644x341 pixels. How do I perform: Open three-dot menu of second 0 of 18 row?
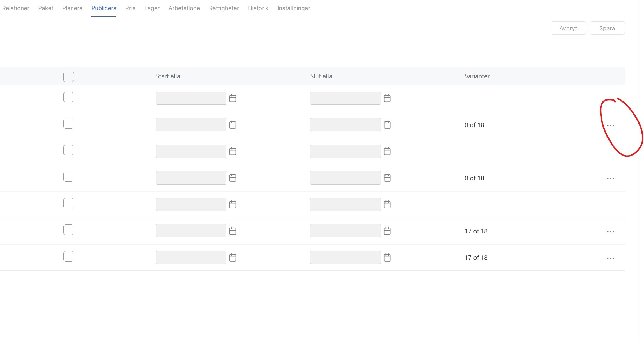pyautogui.click(x=610, y=178)
